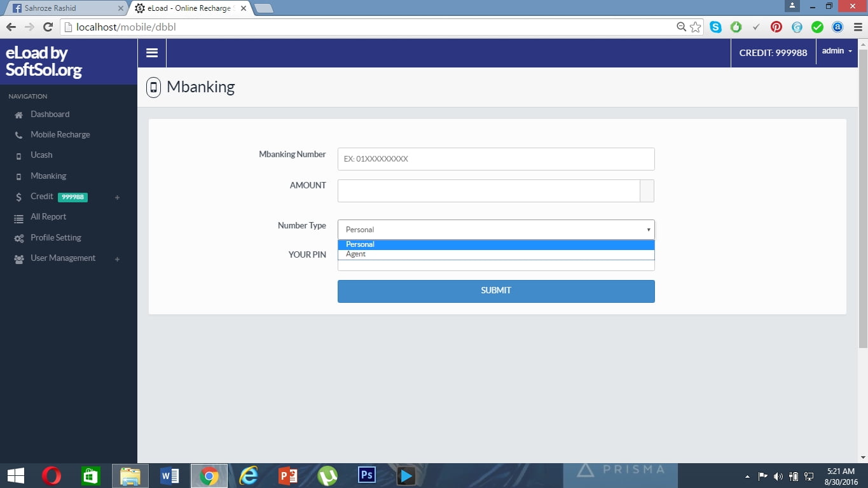Open File Explorer from the taskbar
The image size is (868, 488).
coord(130,476)
